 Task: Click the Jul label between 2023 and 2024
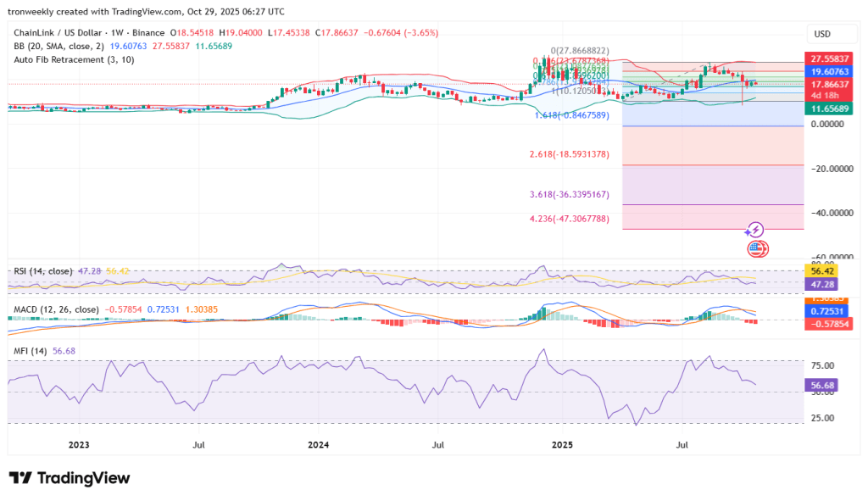[198, 444]
